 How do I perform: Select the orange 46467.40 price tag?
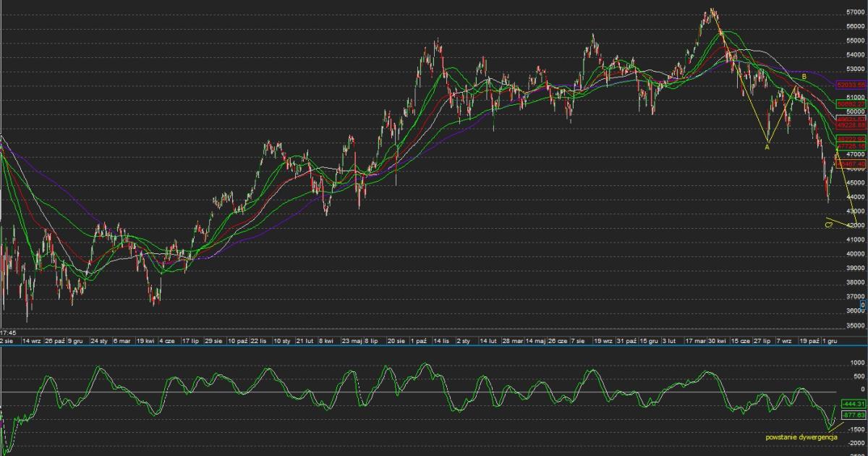(x=851, y=164)
